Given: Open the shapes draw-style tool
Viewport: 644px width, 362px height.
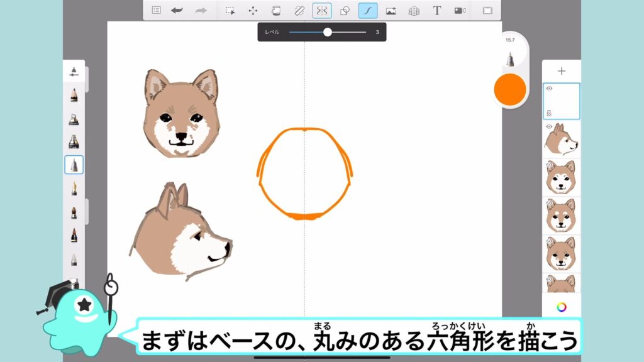Looking at the screenshot, I should 345,10.
